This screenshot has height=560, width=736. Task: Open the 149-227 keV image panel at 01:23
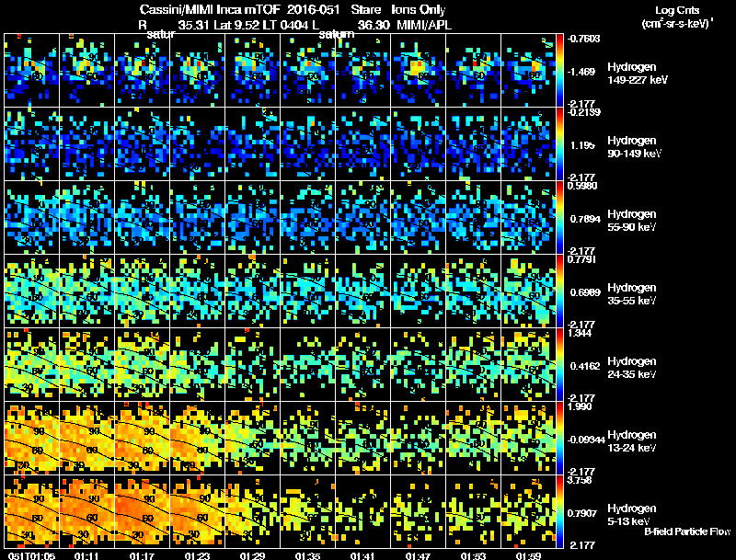198,70
